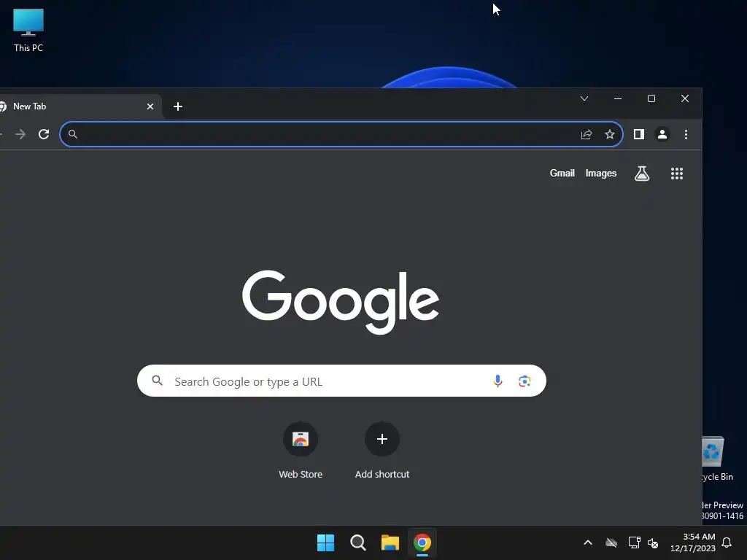Screen dimensions: 747x560
Task: Share this page icon in address bar
Action: click(587, 134)
